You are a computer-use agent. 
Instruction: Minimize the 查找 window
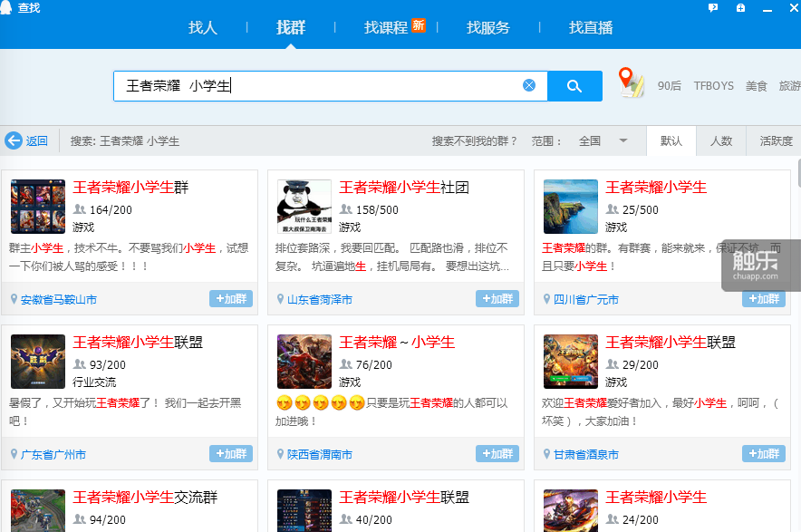(x=767, y=9)
